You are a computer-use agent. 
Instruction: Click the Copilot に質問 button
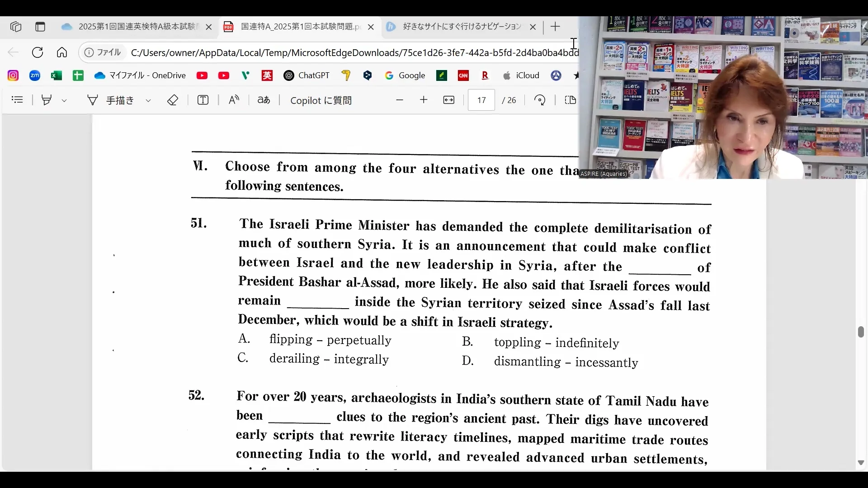point(321,100)
